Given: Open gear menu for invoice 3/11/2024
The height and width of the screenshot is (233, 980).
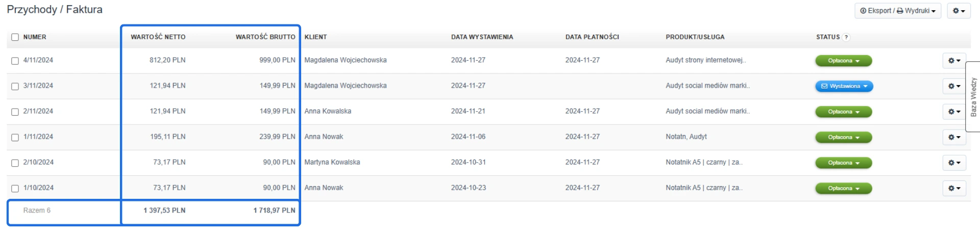Looking at the screenshot, I should (x=954, y=86).
